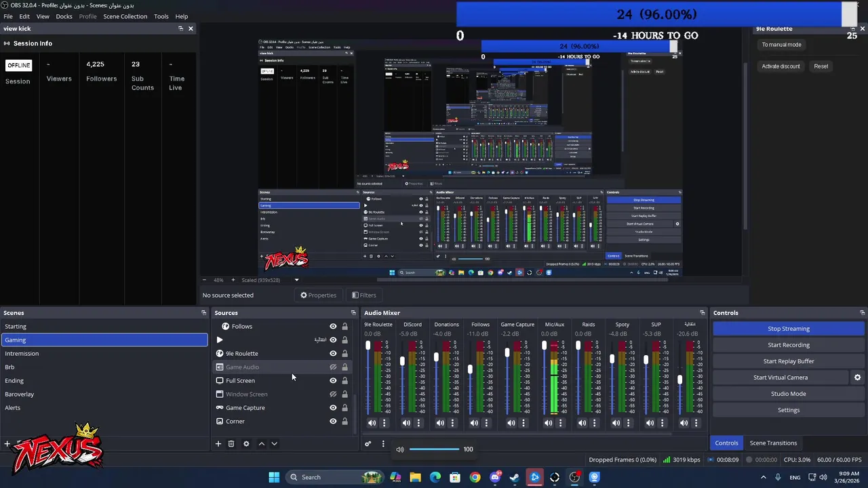This screenshot has height=488, width=868.
Task: Switch to Scene Transitions tab
Action: pos(773,443)
